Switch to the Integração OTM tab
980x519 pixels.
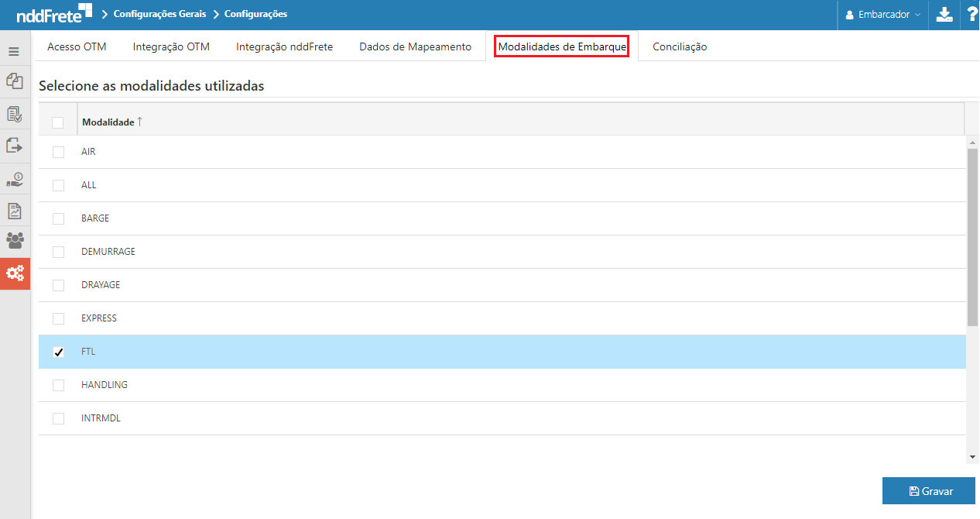(x=171, y=46)
